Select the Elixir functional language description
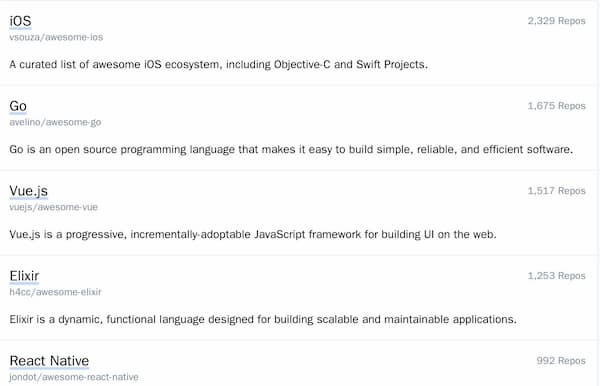The width and height of the screenshot is (600, 386). tap(263, 319)
